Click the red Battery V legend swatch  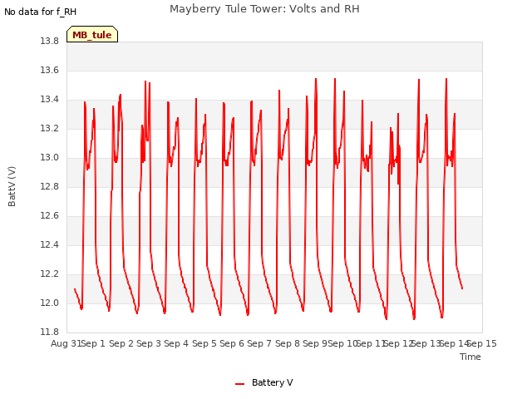[x=240, y=384]
